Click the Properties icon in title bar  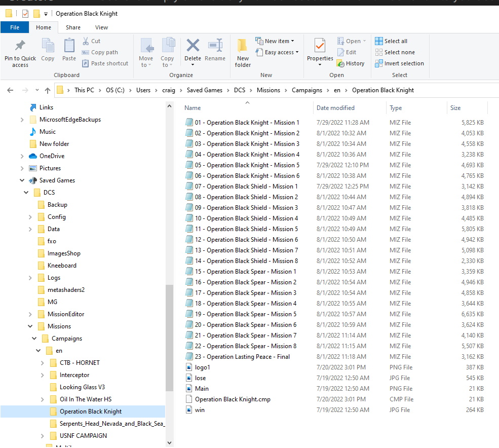click(x=25, y=14)
